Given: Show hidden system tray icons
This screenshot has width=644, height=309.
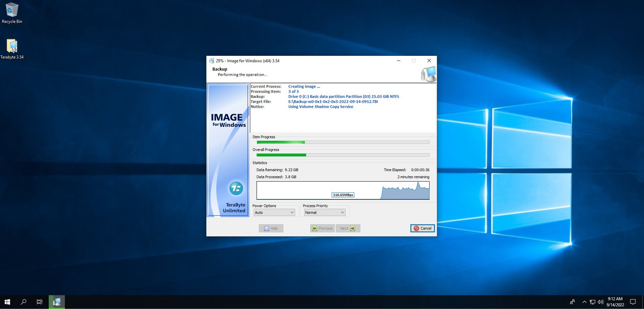Looking at the screenshot, I should point(584,302).
